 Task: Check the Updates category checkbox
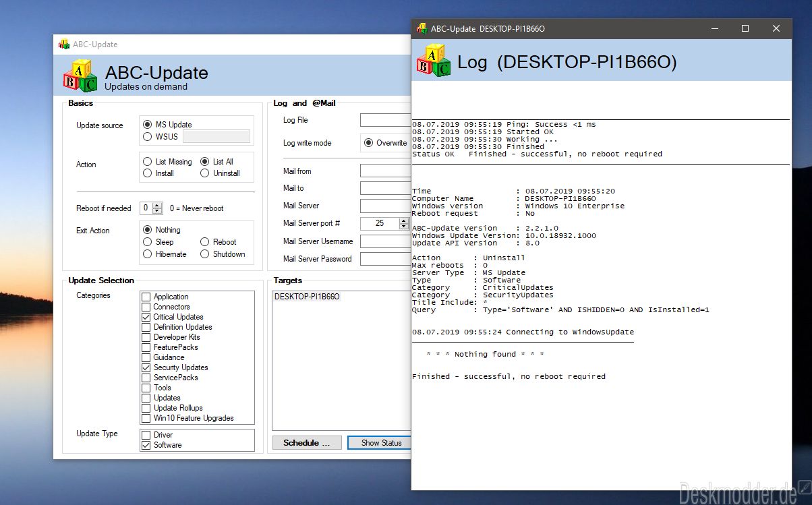tap(146, 398)
